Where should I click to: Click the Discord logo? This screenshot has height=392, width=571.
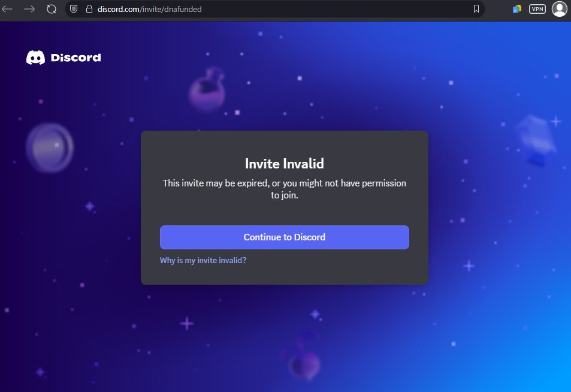pos(64,58)
